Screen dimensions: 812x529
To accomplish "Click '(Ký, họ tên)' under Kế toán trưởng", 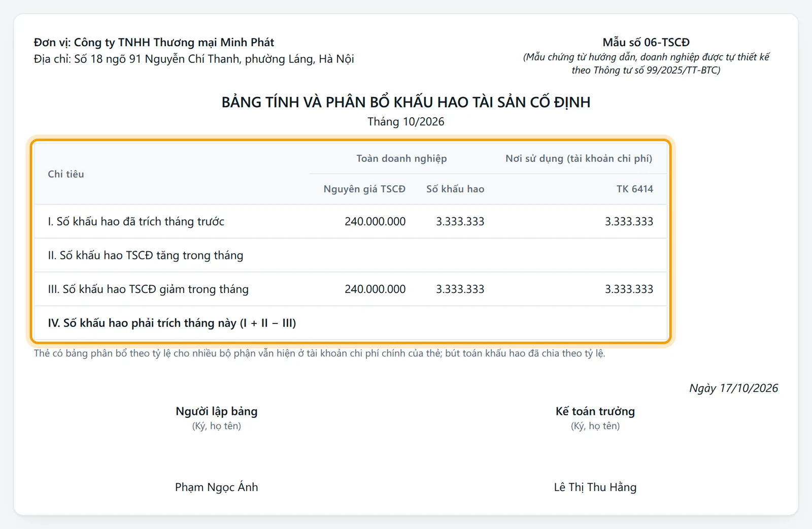I will (x=595, y=426).
